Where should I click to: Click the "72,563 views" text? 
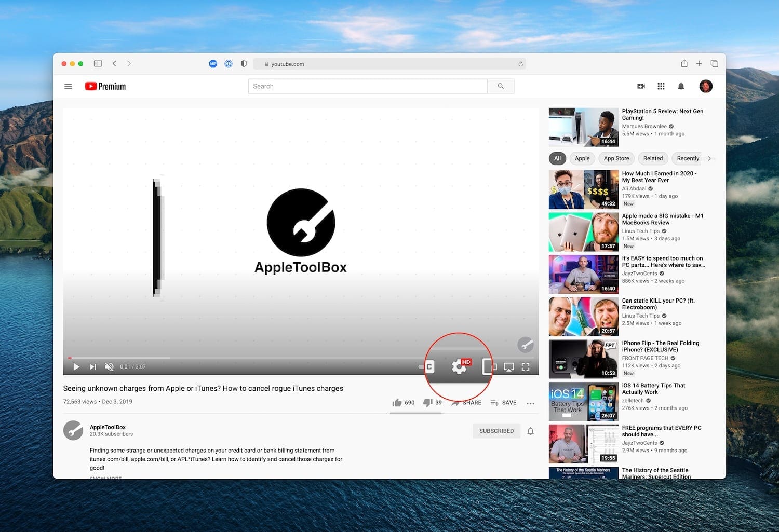coord(80,402)
